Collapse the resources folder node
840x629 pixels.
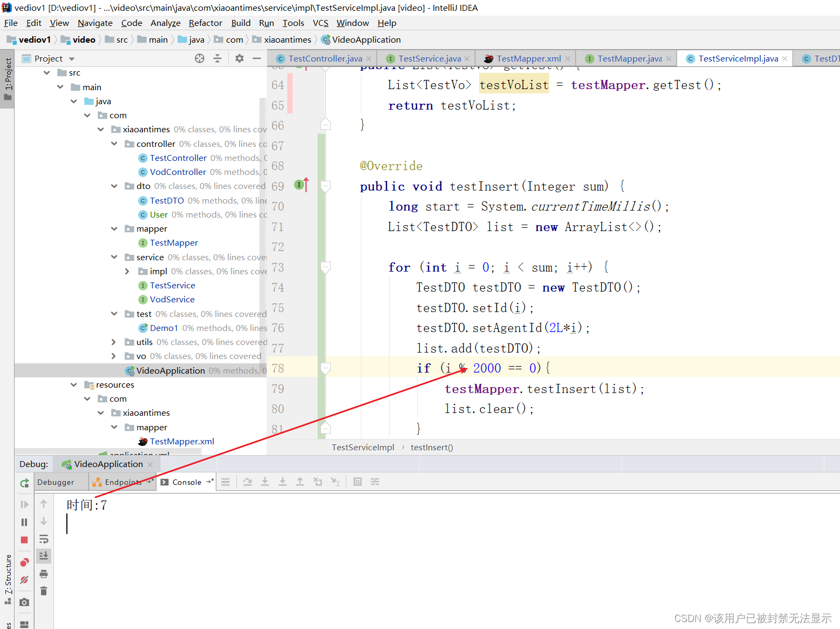point(73,385)
